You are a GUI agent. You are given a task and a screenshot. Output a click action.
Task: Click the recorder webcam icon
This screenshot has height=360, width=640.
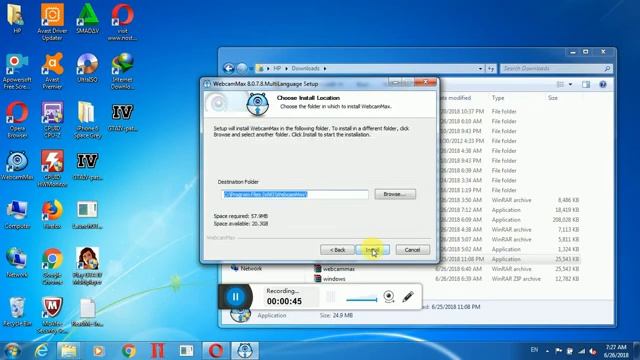(389, 297)
